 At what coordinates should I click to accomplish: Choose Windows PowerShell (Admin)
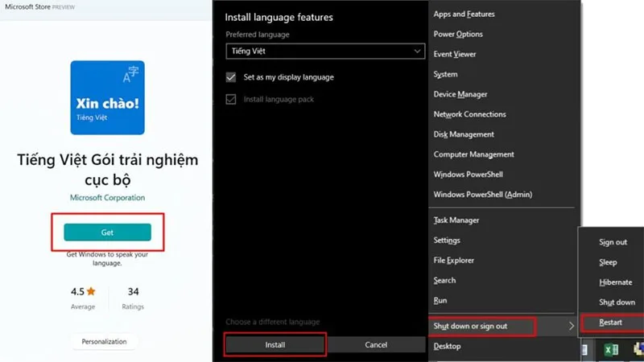click(x=482, y=195)
